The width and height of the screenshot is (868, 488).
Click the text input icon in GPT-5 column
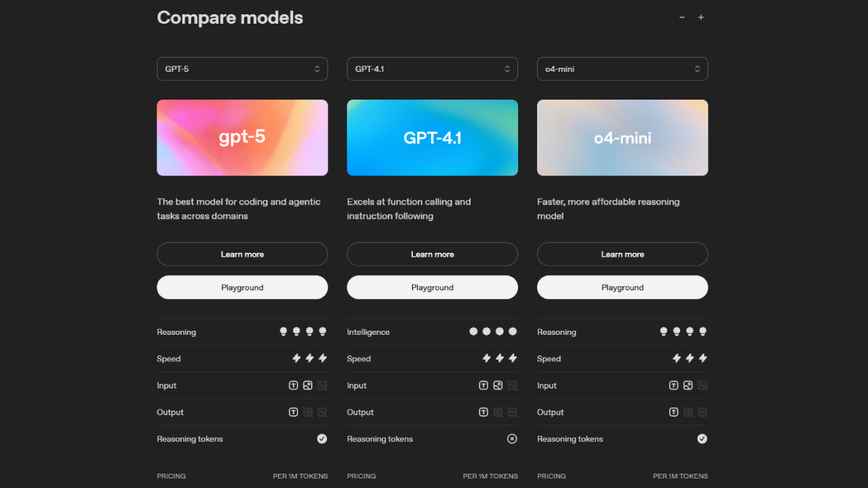(293, 385)
